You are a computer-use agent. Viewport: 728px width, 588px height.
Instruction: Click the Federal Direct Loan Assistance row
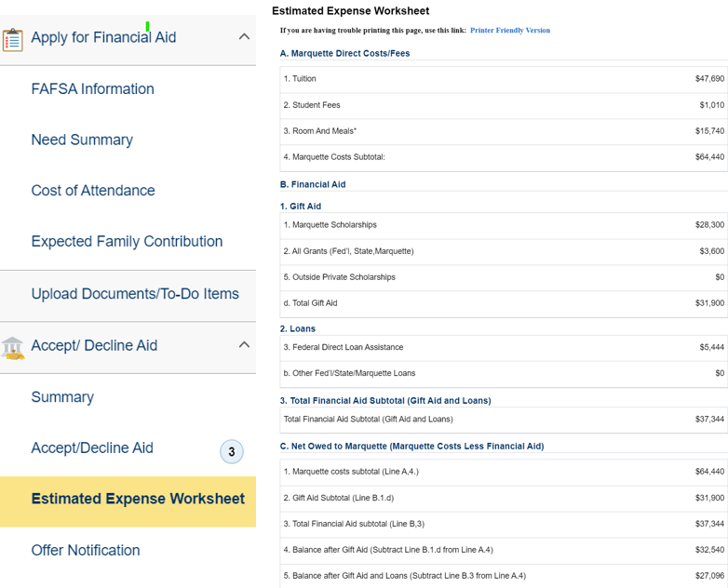(503, 347)
